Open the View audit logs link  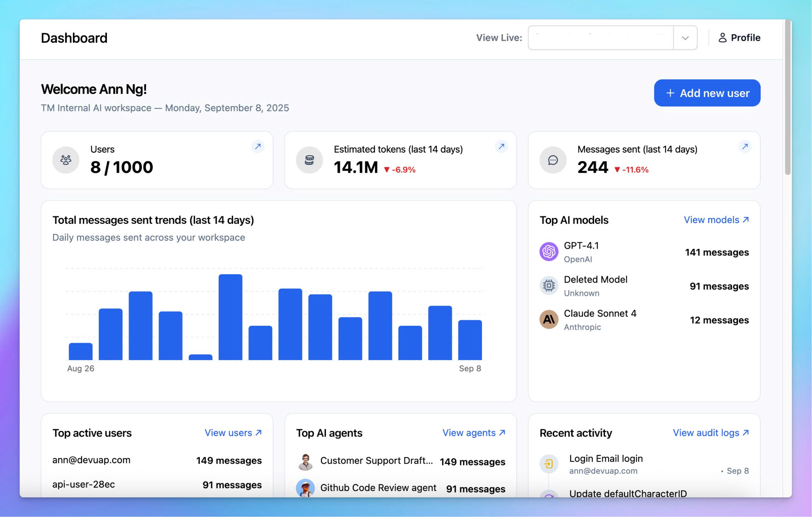click(x=710, y=433)
